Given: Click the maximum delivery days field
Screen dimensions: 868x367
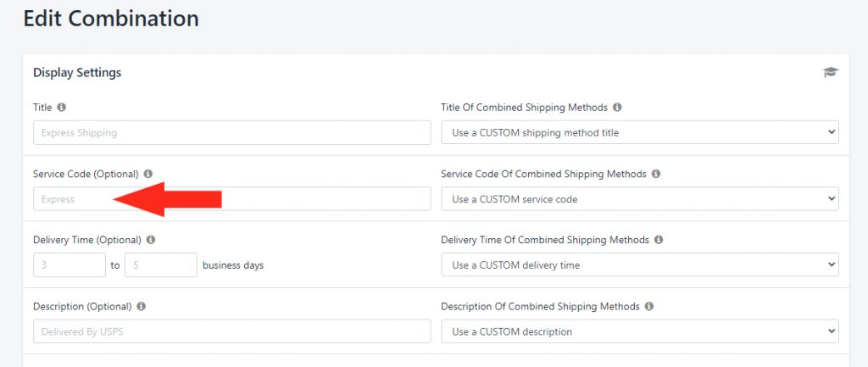Looking at the screenshot, I should [x=161, y=265].
